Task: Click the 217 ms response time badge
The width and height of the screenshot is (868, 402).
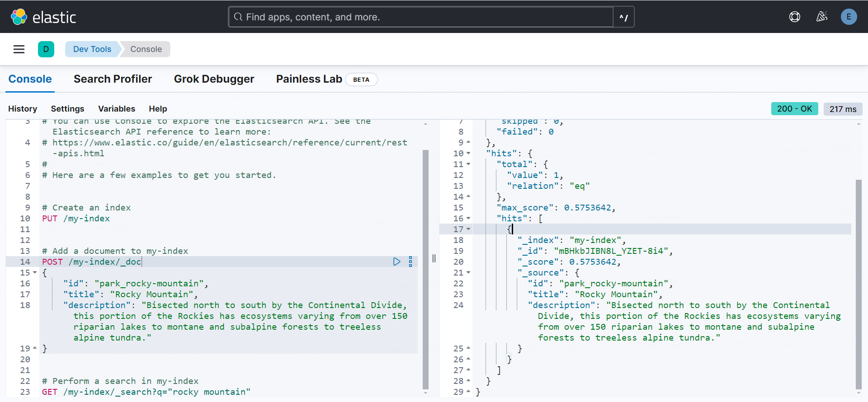Action: pyautogui.click(x=843, y=109)
